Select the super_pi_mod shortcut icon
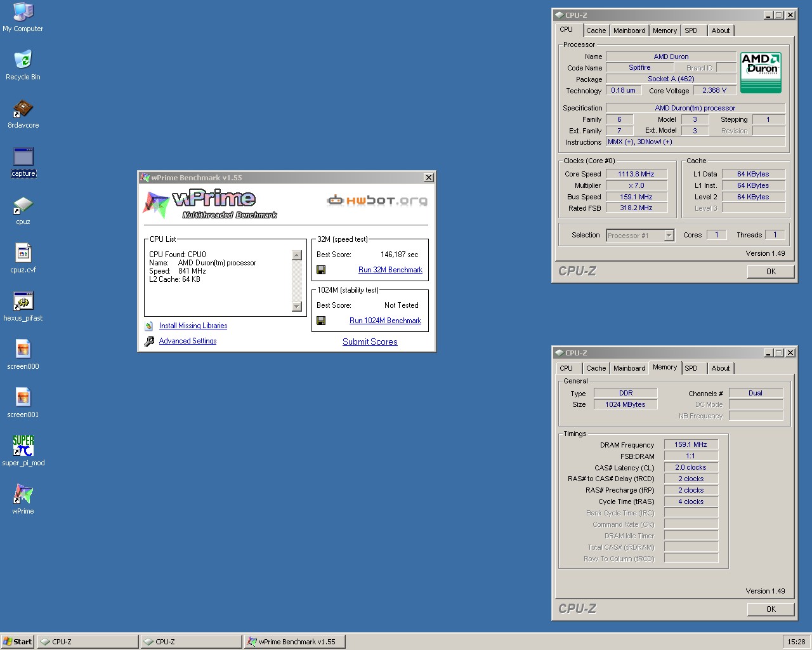The width and height of the screenshot is (812, 650). click(x=23, y=446)
